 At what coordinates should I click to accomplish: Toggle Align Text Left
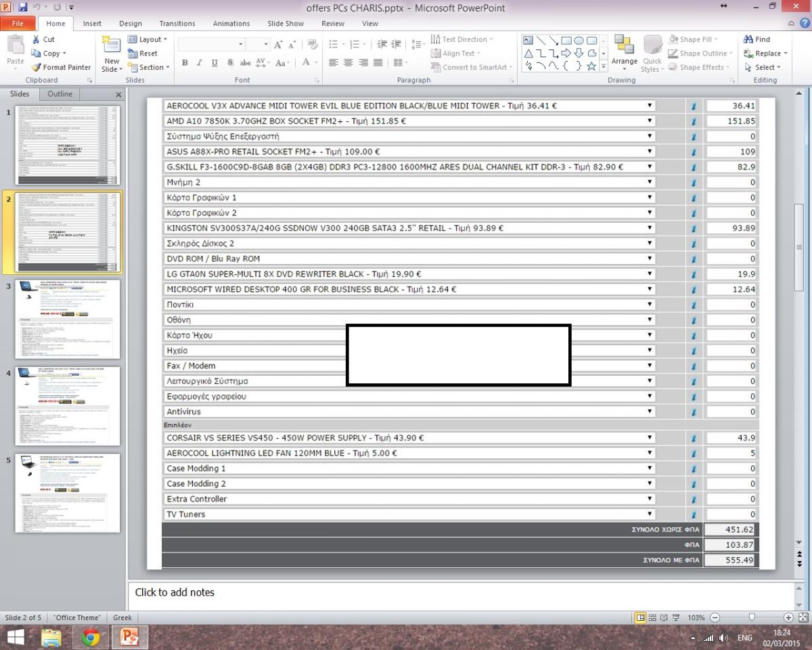coord(333,62)
